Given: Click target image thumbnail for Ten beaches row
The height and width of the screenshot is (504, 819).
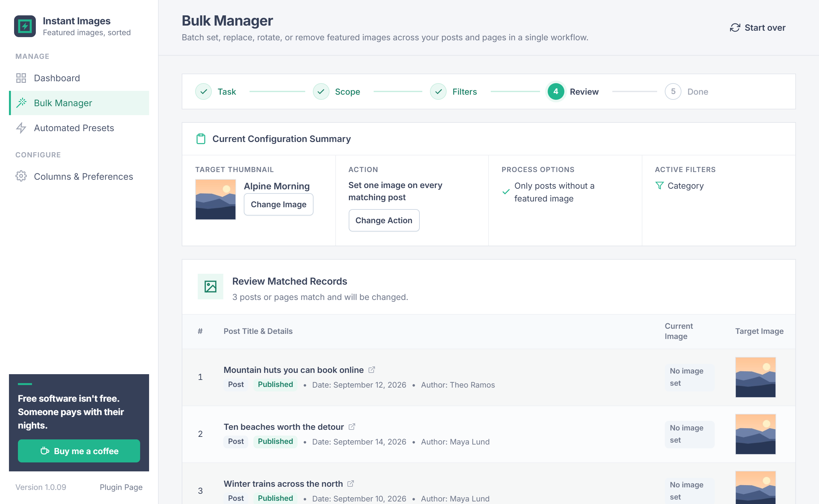Looking at the screenshot, I should [x=755, y=434].
